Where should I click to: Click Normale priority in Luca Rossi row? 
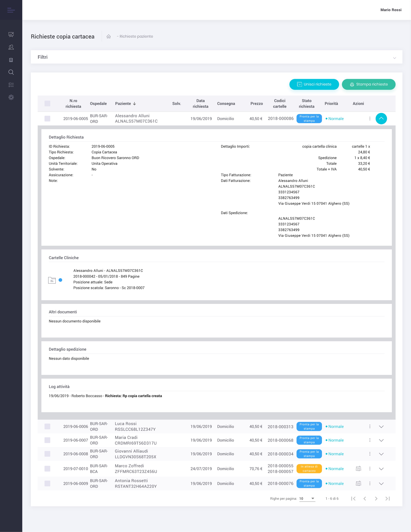pos(334,426)
